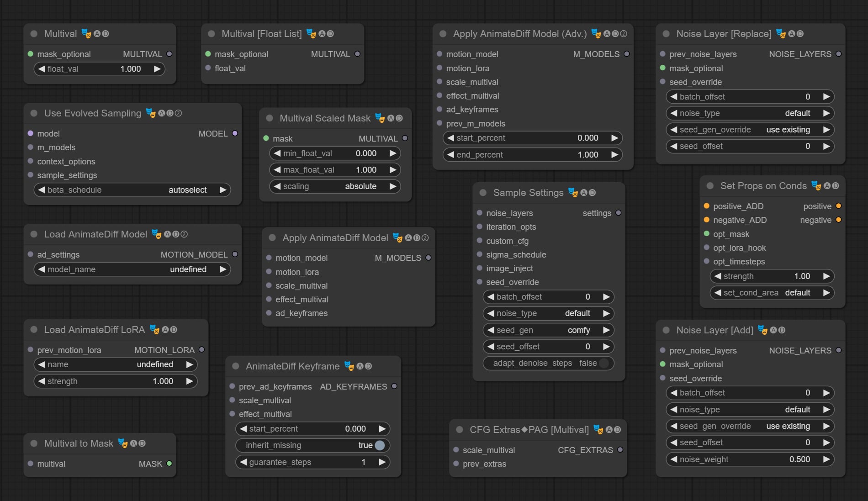Toggle inherit_missing in AnimateDiff Keyframe

tap(312, 445)
